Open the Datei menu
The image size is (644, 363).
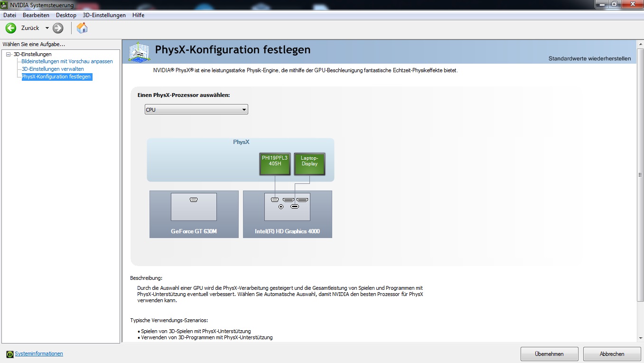(9, 15)
